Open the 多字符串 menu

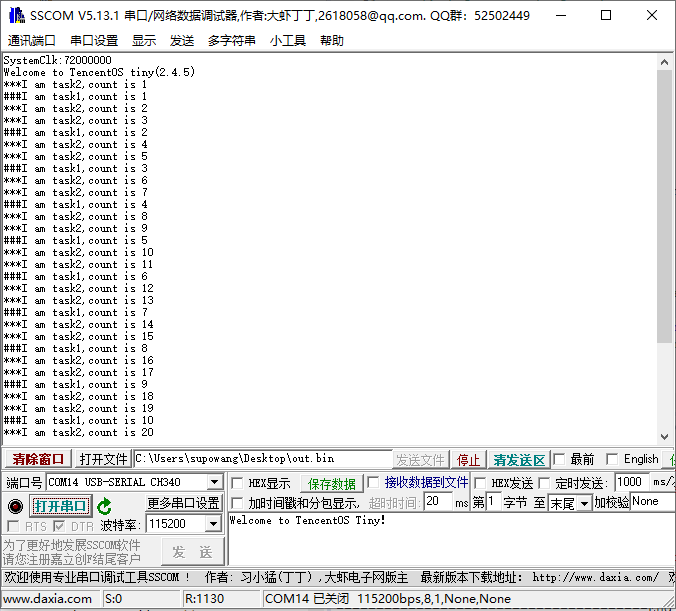pos(232,41)
